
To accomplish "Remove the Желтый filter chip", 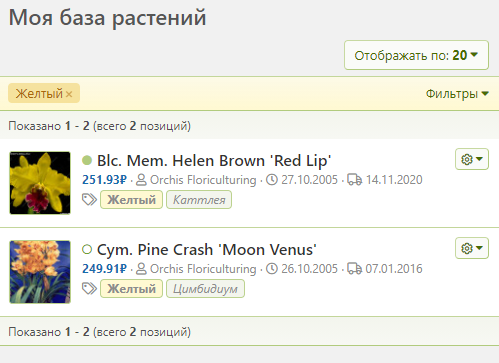I will point(69,94).
